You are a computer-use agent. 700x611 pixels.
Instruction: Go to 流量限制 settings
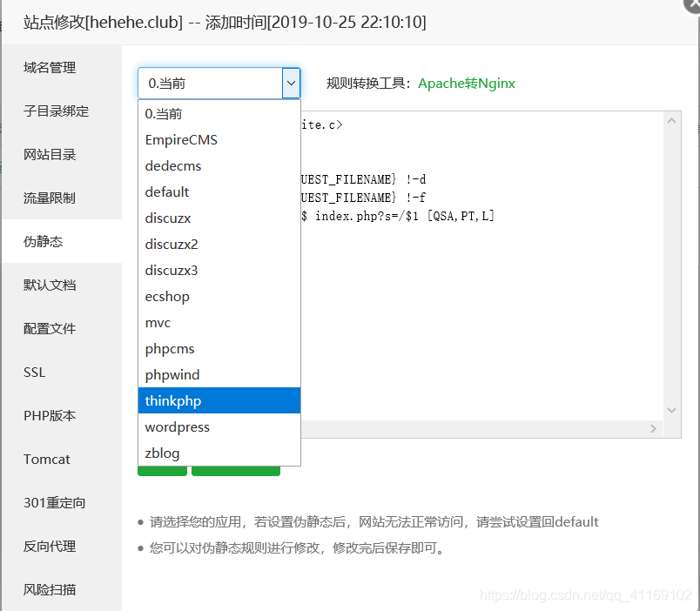[62, 198]
